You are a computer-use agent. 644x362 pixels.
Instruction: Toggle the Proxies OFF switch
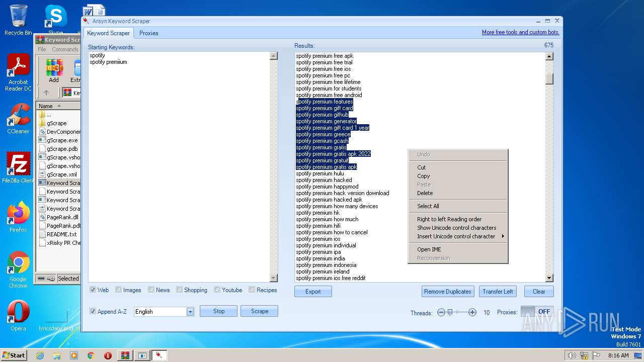[x=537, y=312]
